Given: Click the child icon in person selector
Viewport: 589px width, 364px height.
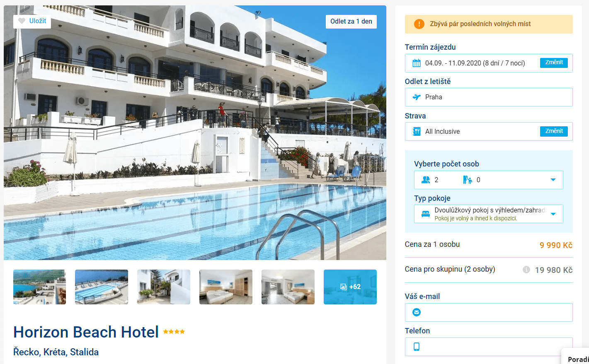Looking at the screenshot, I should [468, 180].
